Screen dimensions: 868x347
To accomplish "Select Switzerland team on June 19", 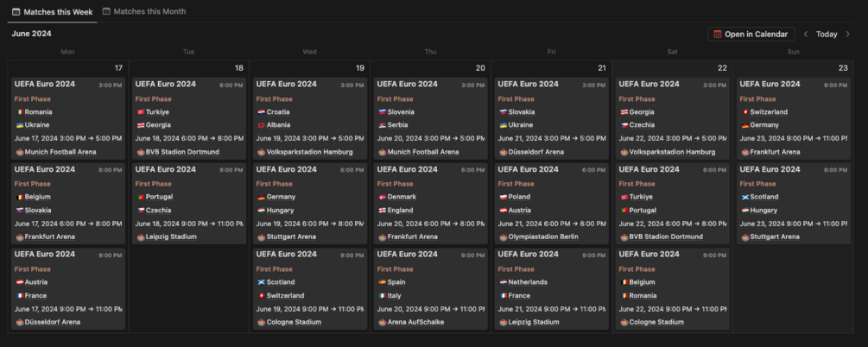I will pyautogui.click(x=285, y=295).
